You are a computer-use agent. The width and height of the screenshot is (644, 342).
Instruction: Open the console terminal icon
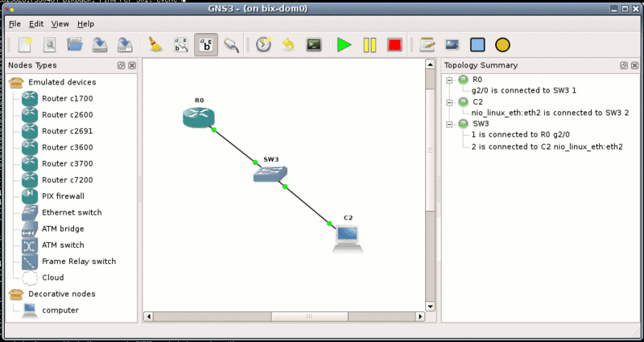[x=314, y=45]
